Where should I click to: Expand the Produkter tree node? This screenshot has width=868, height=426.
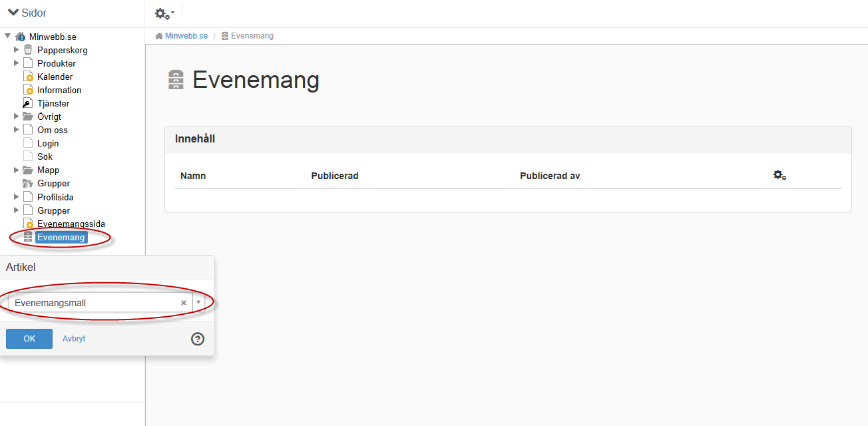[17, 63]
